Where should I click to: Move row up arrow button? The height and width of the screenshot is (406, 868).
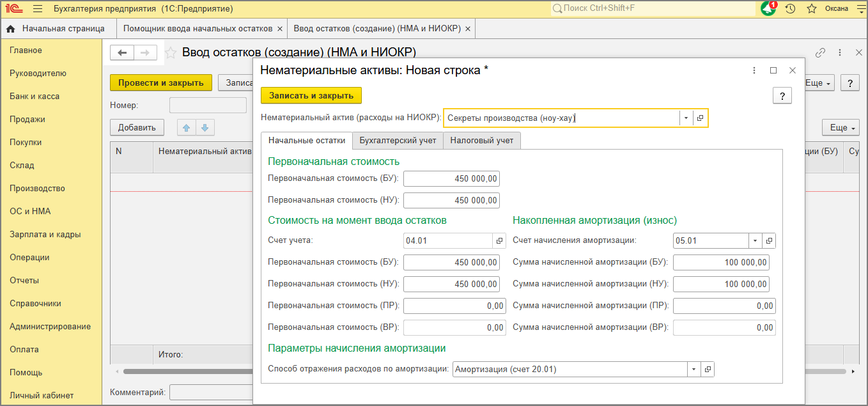tap(187, 127)
